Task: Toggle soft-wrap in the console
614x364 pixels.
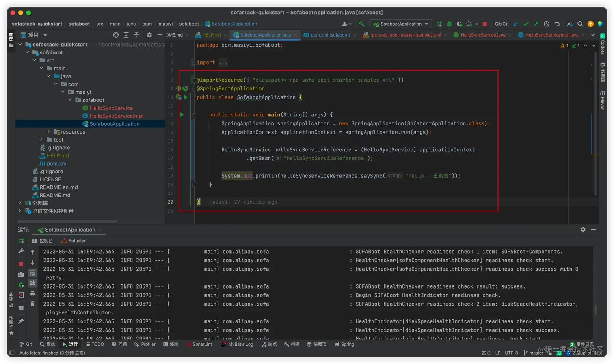Action: 32,273
